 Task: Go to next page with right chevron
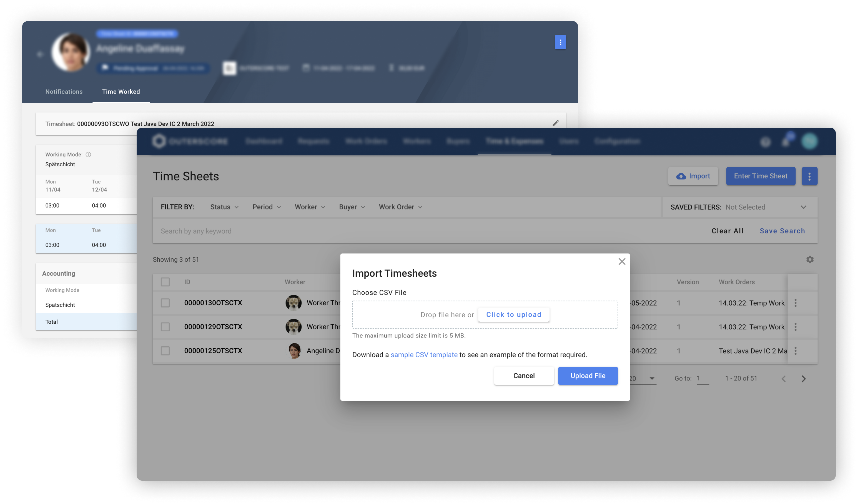tap(804, 379)
